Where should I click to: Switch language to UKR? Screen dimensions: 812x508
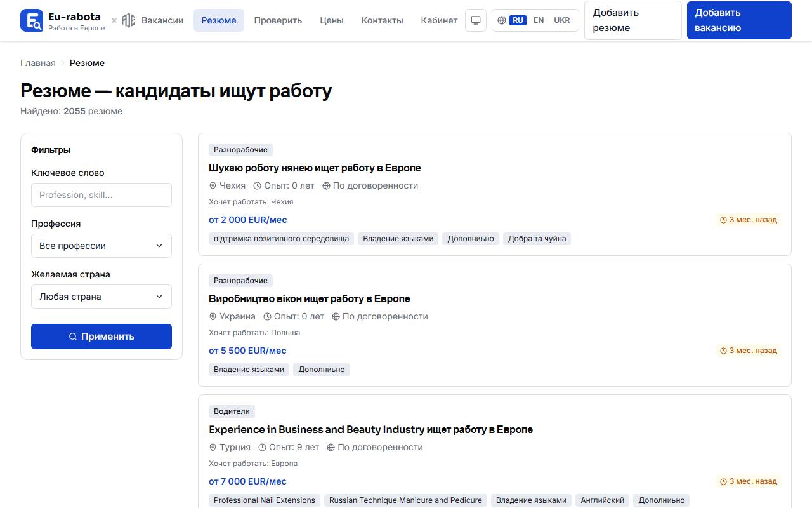coord(562,20)
